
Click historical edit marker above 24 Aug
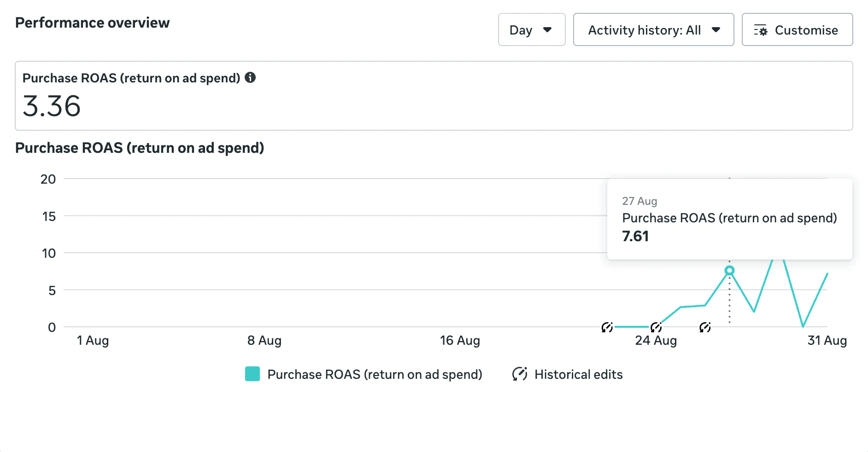click(656, 327)
